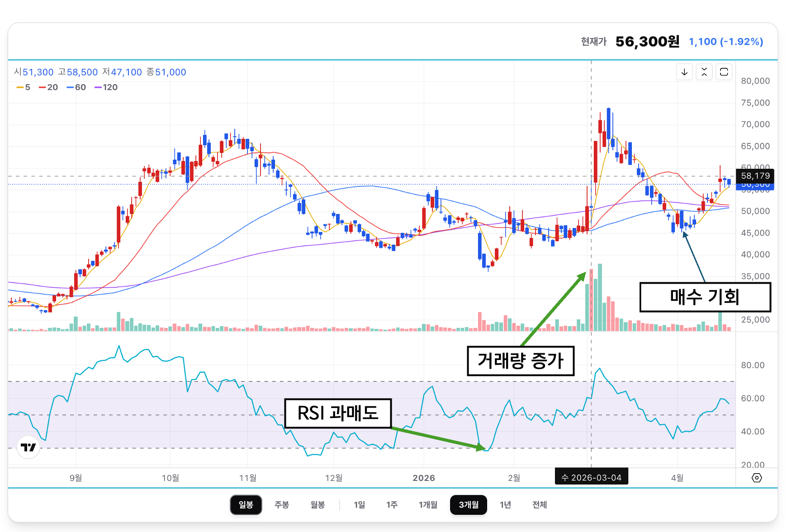Click the low price 저47,100

click(122, 72)
